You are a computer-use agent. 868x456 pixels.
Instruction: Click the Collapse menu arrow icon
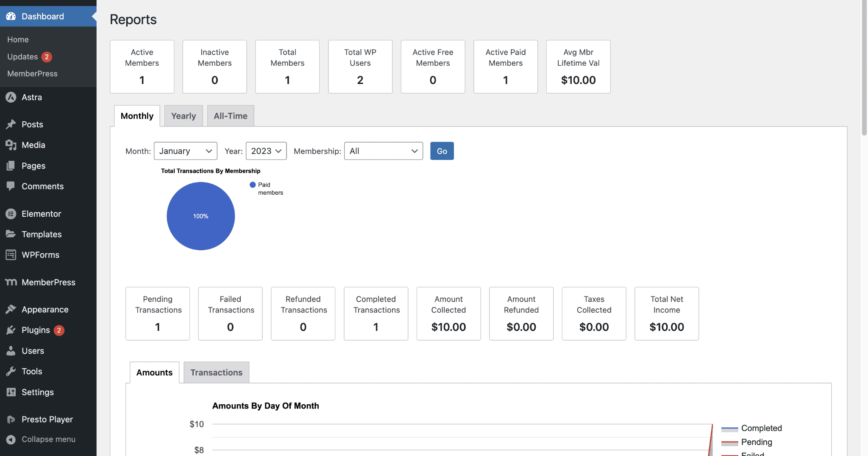coord(11,439)
